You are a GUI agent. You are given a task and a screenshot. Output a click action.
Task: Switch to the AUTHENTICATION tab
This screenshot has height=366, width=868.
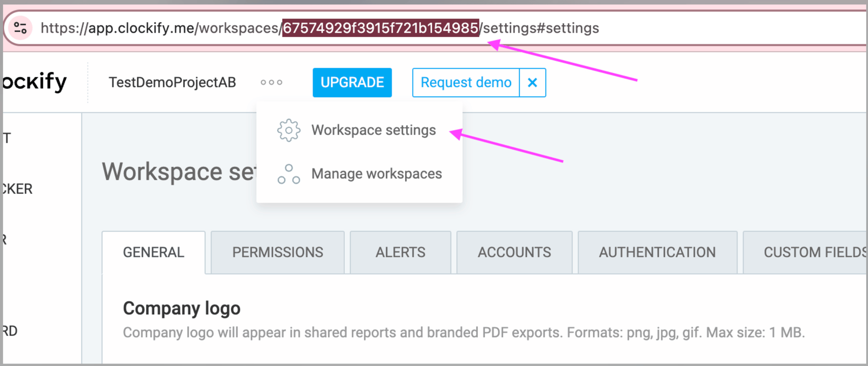pyautogui.click(x=657, y=252)
